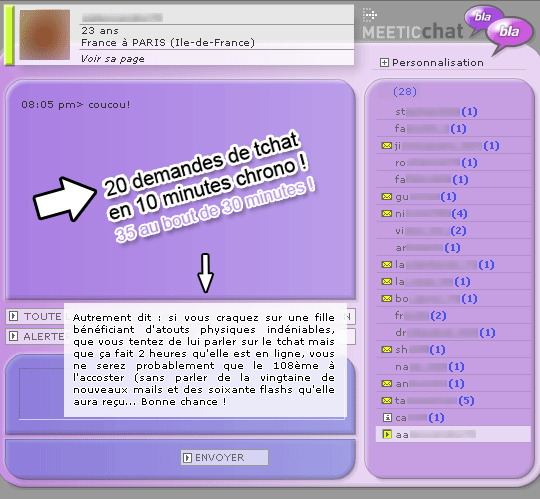Open 'Voir sa page' profile link
The height and width of the screenshot is (499, 540).
point(113,59)
